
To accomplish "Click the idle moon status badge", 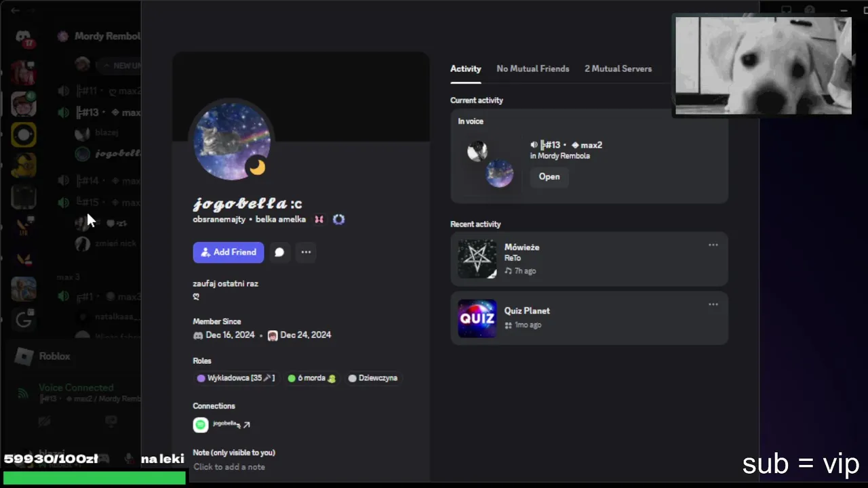I will (257, 167).
